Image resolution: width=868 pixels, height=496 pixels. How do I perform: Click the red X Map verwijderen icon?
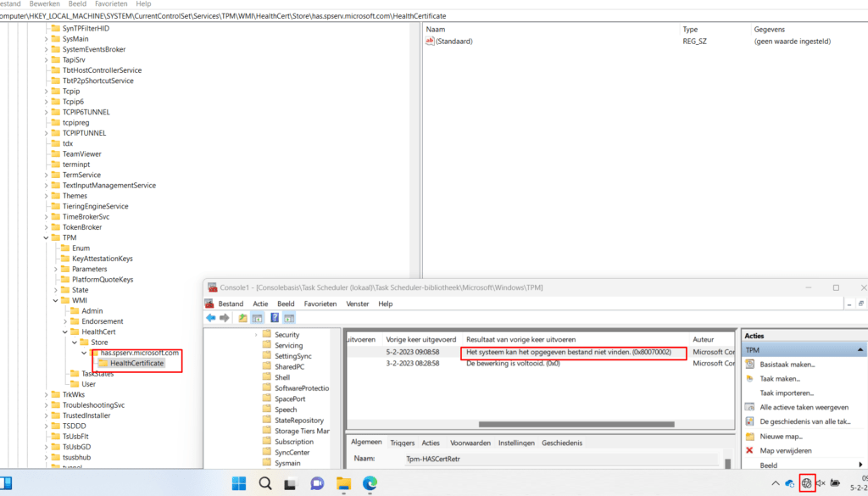pyautogui.click(x=750, y=450)
